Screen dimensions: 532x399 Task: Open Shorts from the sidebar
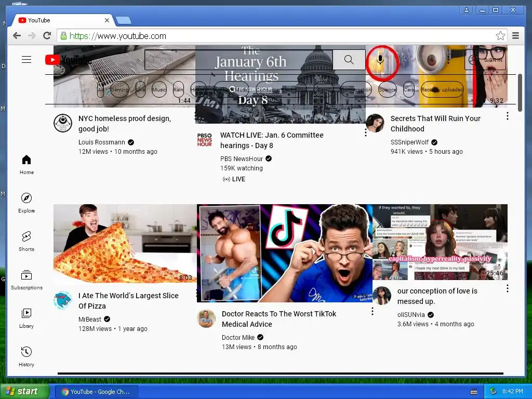(26, 241)
